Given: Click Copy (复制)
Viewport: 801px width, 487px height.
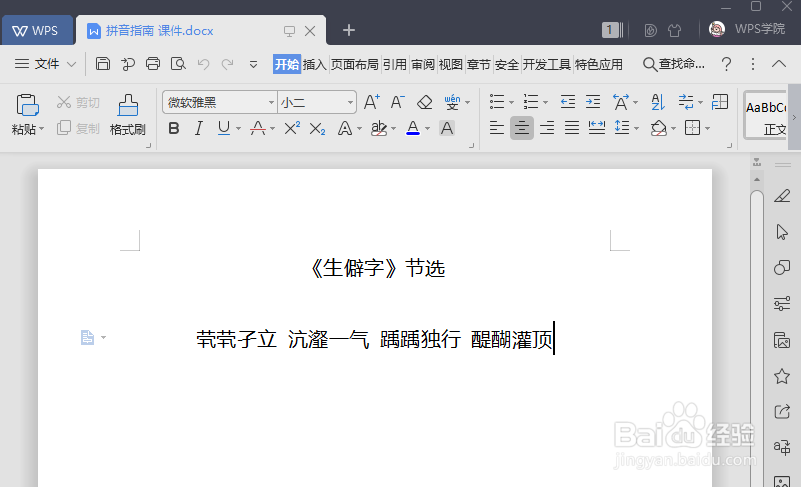Looking at the screenshot, I should click(78, 128).
